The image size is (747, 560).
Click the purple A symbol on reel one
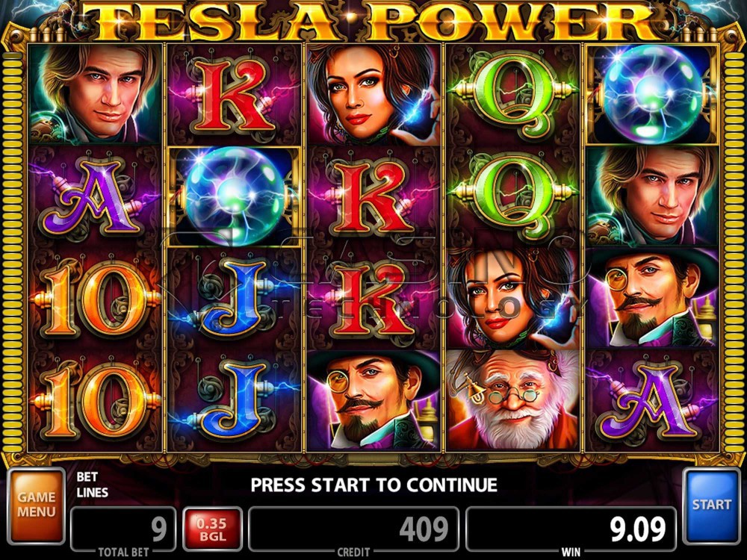point(96,196)
